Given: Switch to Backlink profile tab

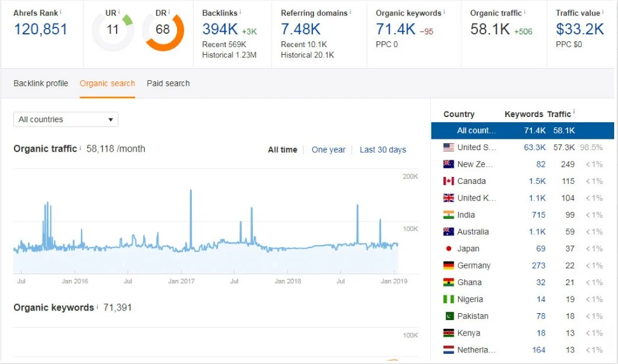Looking at the screenshot, I should coord(41,83).
